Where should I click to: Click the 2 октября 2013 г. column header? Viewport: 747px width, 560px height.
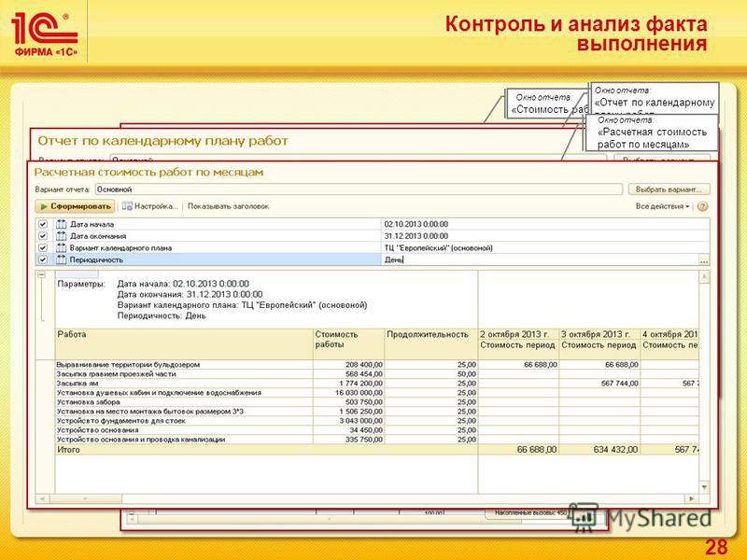click(x=518, y=334)
